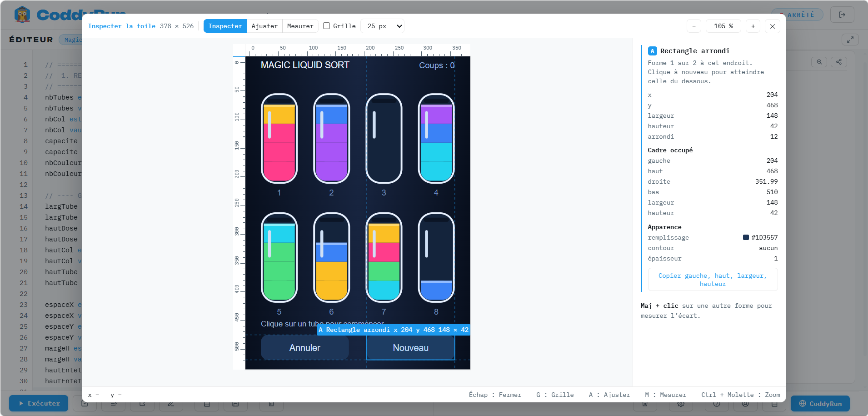Click the Rectangle arrondi overlay label on canvas
This screenshot has width=868, height=416.
pyautogui.click(x=393, y=330)
